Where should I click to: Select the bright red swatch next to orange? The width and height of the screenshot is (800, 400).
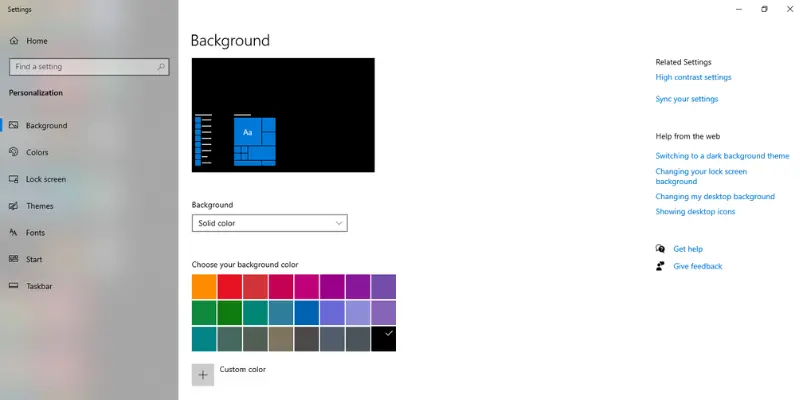pos(230,287)
